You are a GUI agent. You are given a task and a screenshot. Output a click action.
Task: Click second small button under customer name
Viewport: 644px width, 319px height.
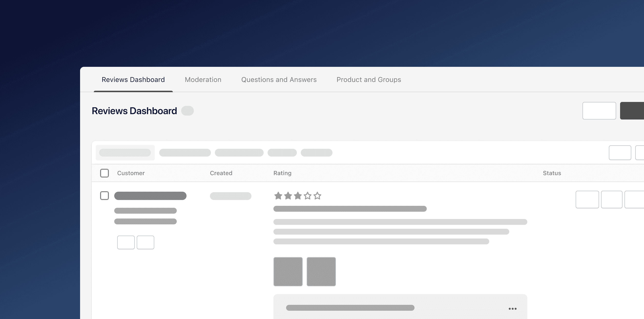[x=145, y=242]
